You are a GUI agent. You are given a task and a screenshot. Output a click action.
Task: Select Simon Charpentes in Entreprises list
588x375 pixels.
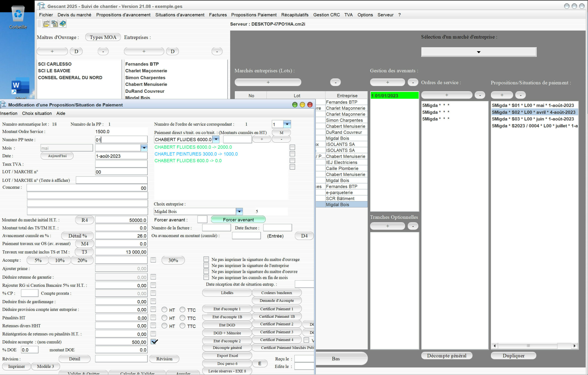pos(145,77)
